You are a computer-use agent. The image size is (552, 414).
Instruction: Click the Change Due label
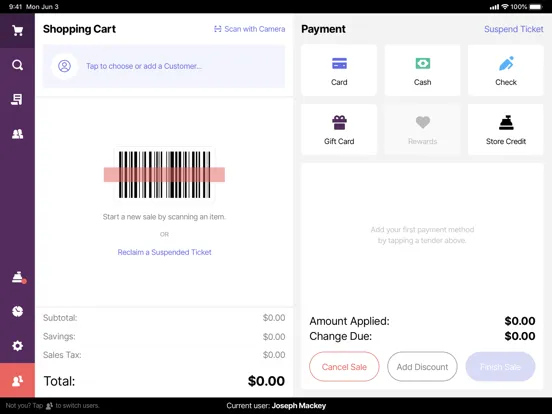coord(340,336)
